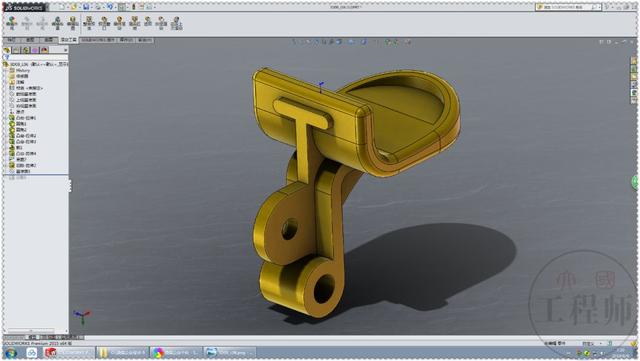Select the 材质 <未指定> material item
The width and height of the screenshot is (640, 361).
[x=29, y=88]
